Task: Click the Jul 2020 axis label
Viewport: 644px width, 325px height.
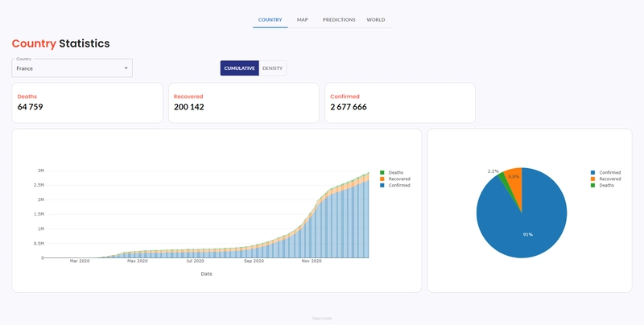Action: tap(195, 261)
